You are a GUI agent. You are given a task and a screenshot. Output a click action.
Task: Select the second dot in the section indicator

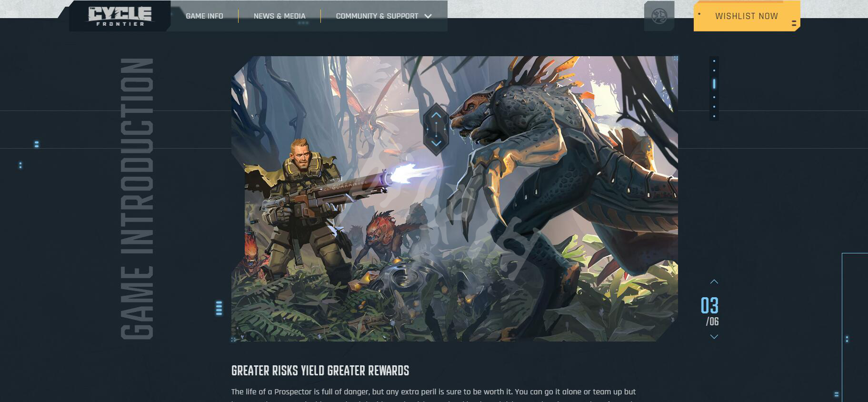pyautogui.click(x=714, y=70)
